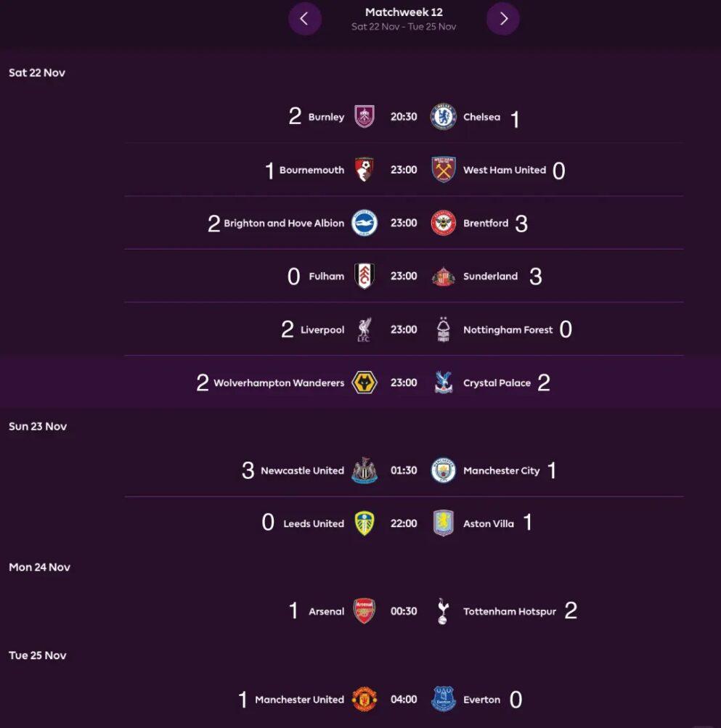The width and height of the screenshot is (721, 728).
Task: Open the Fulham vs Sunderland 23:00 kickoff
Action: point(404,277)
